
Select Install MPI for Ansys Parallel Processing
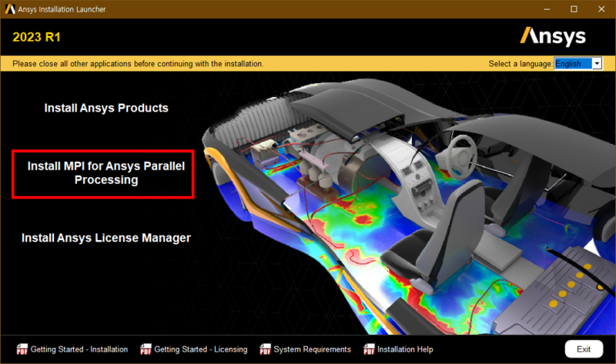point(106,173)
